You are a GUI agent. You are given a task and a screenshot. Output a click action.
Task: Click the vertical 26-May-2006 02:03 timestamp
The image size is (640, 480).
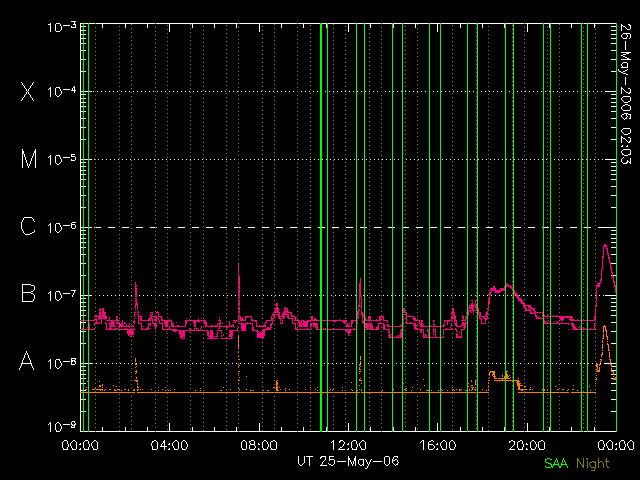625,94
